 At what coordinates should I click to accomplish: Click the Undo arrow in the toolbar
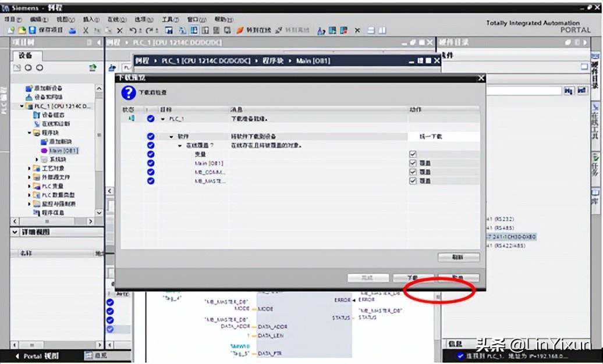(x=133, y=30)
